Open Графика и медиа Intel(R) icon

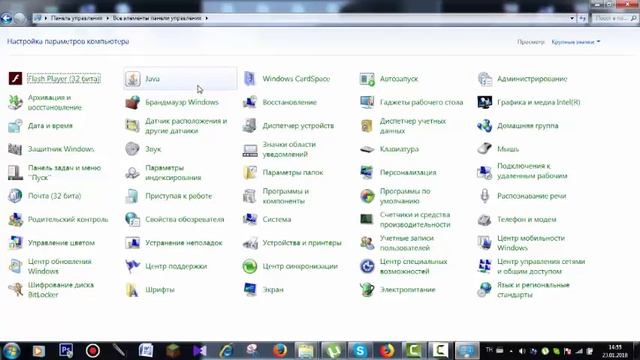click(x=484, y=102)
